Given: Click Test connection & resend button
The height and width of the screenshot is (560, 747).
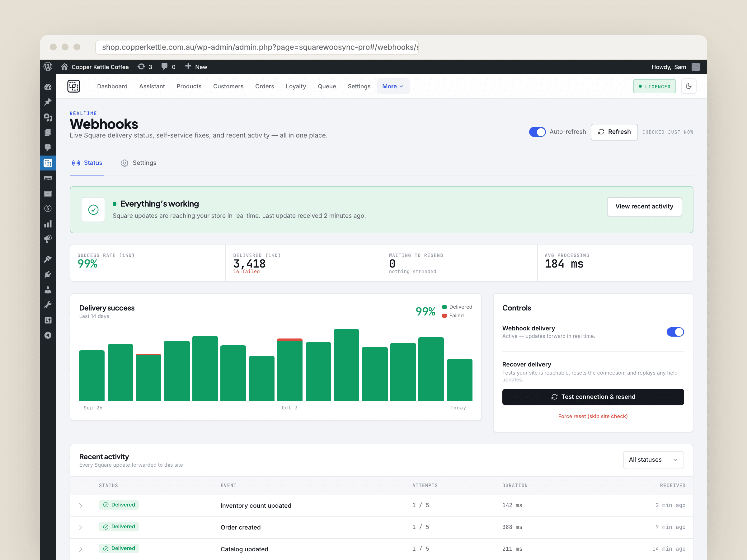Looking at the screenshot, I should pos(593,397).
